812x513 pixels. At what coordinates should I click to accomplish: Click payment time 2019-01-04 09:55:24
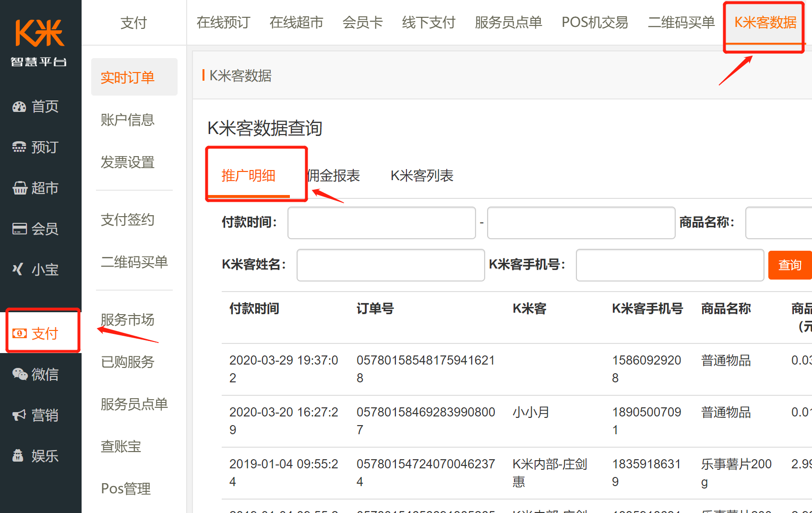pos(284,473)
